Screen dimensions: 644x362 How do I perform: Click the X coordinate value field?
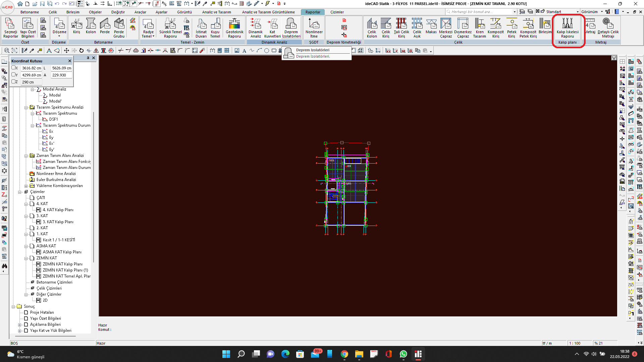click(x=32, y=68)
